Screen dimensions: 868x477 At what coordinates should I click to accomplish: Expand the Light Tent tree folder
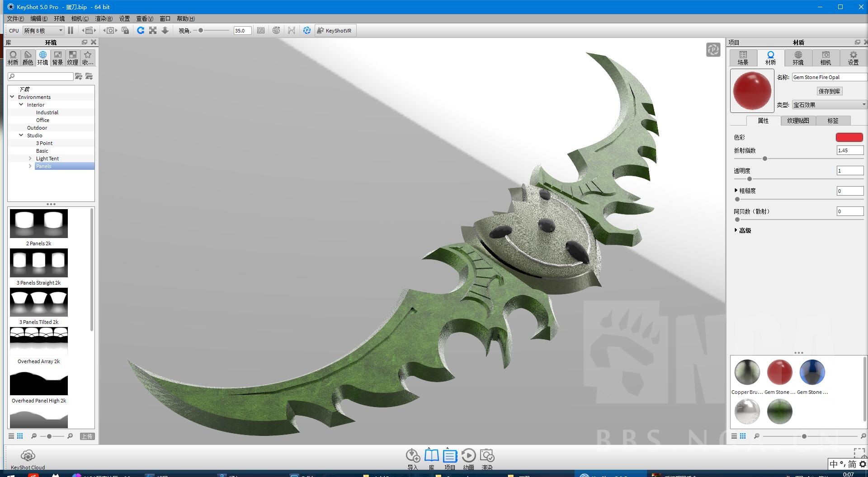pos(30,158)
